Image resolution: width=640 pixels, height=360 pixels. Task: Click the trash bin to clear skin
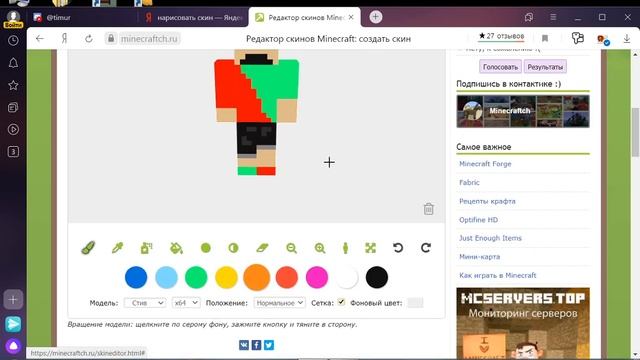point(428,209)
